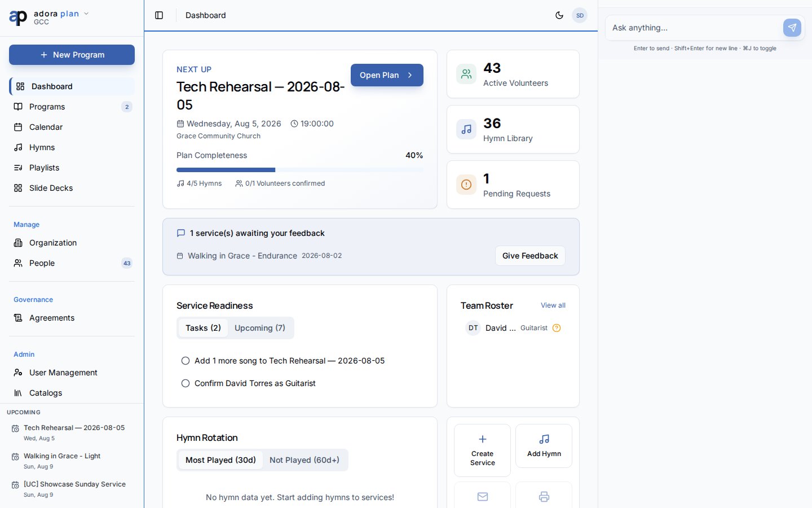Toggle the sidebar panel icon
The width and height of the screenshot is (812, 508).
(x=159, y=15)
